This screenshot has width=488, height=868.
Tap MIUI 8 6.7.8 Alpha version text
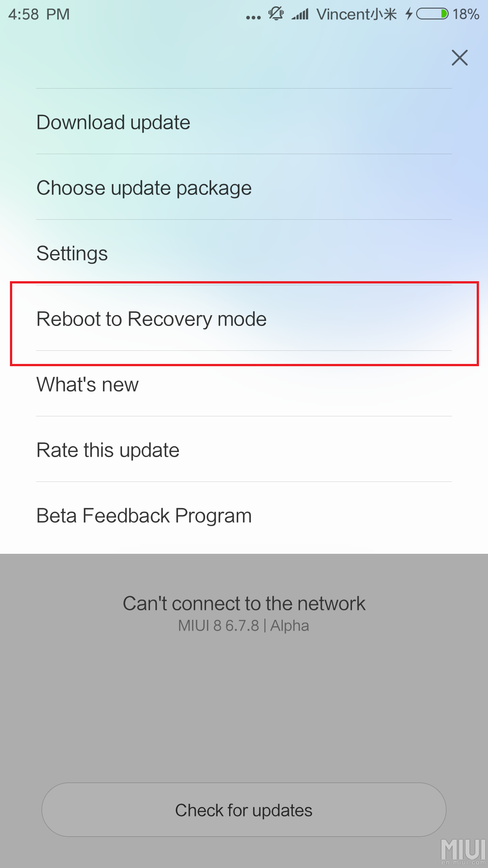244,626
